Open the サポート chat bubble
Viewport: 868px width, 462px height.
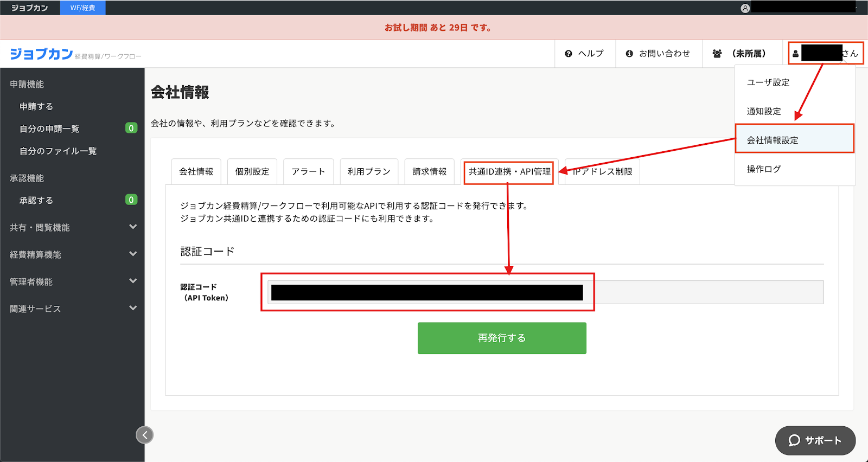pyautogui.click(x=815, y=440)
